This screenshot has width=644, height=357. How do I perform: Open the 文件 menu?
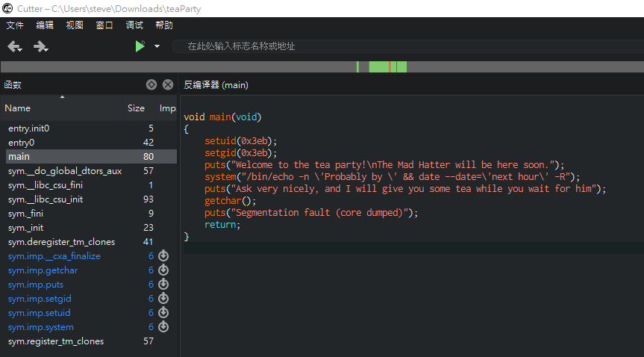click(15, 25)
